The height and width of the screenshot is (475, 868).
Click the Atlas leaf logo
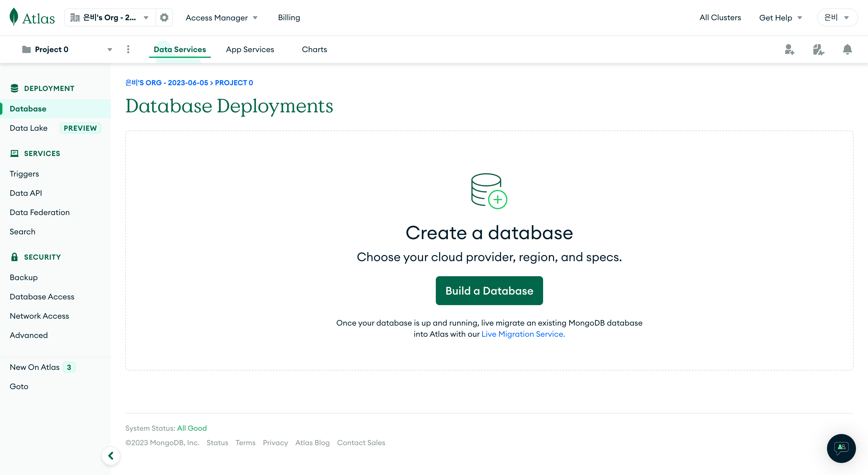coord(14,17)
